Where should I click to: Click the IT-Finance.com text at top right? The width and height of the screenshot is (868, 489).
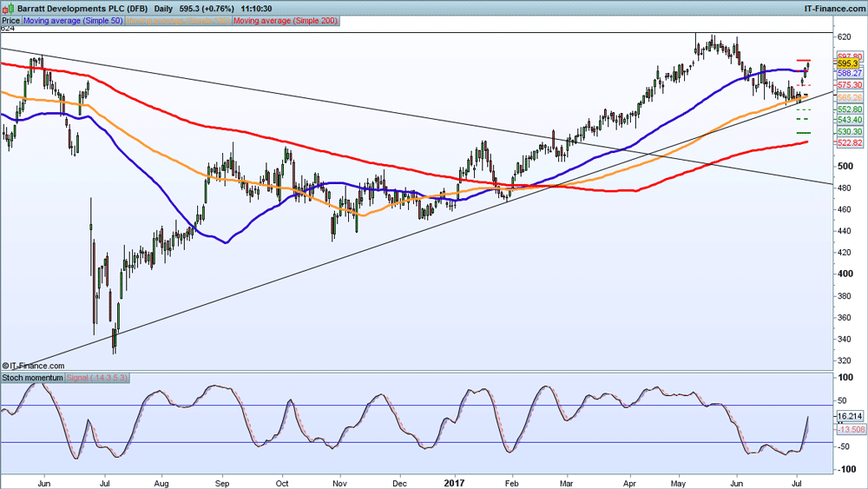[x=834, y=9]
